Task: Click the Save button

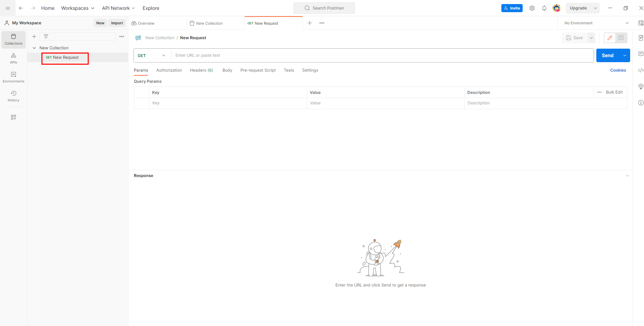Action: (x=575, y=38)
